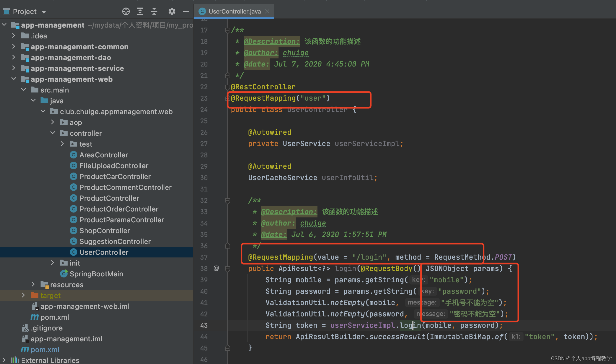Open app-management-web.iml file

pos(85,306)
